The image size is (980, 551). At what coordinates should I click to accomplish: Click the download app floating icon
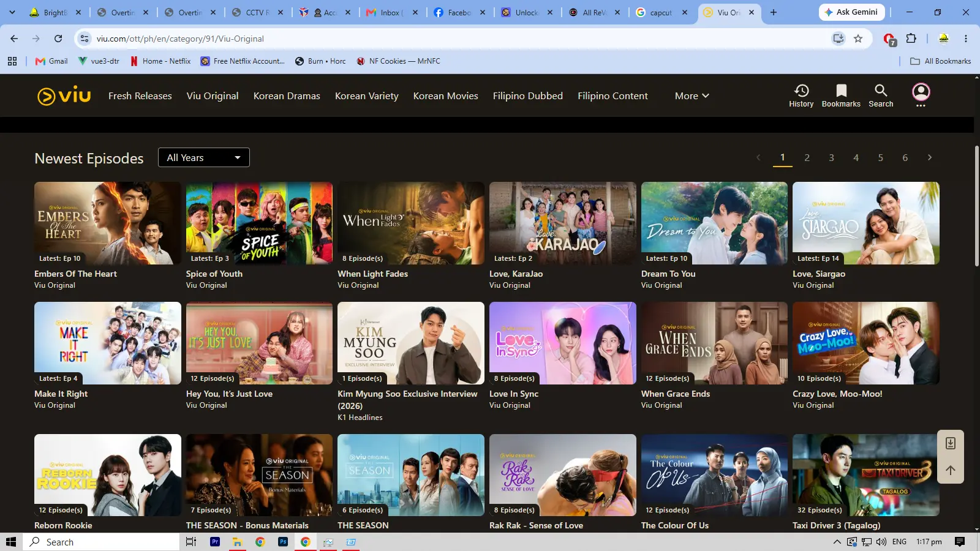click(951, 443)
